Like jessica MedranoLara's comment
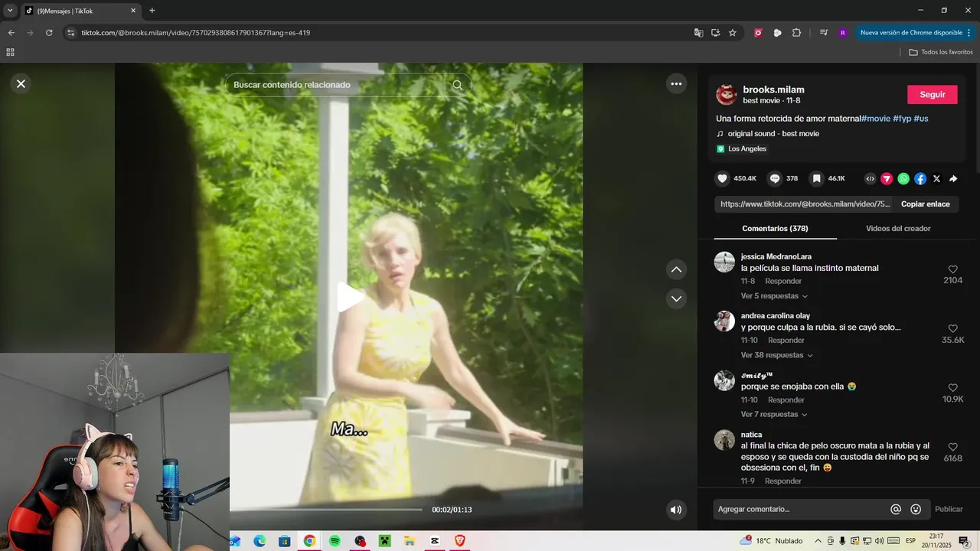This screenshot has width=980, height=551. click(953, 269)
